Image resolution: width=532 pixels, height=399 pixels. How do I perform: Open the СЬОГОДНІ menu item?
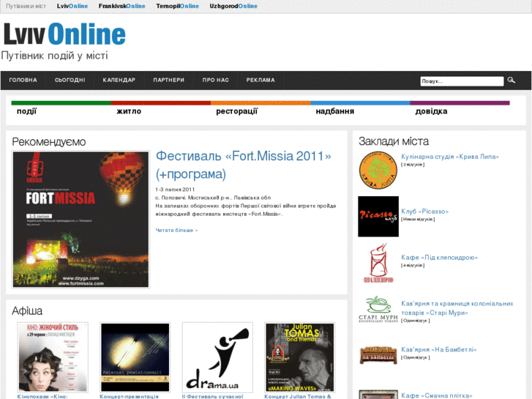point(70,80)
